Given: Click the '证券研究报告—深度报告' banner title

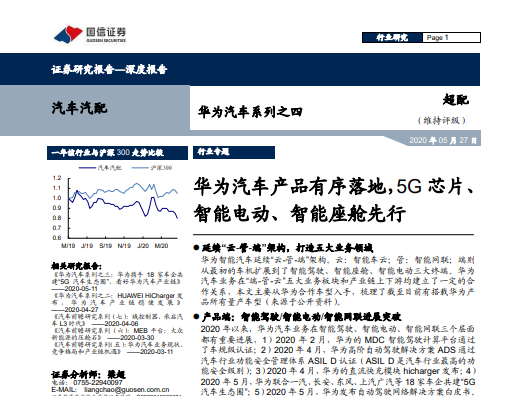Looking at the screenshot, I should 109,69.
